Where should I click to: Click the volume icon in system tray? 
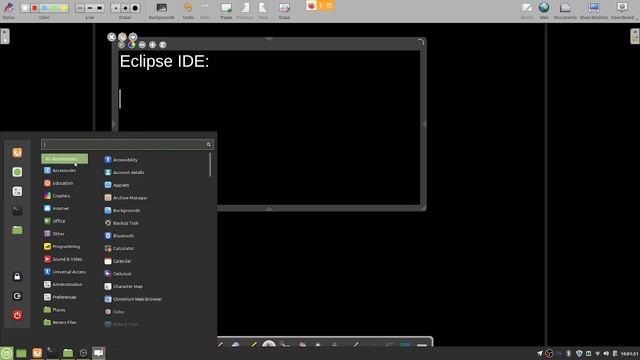point(606,353)
